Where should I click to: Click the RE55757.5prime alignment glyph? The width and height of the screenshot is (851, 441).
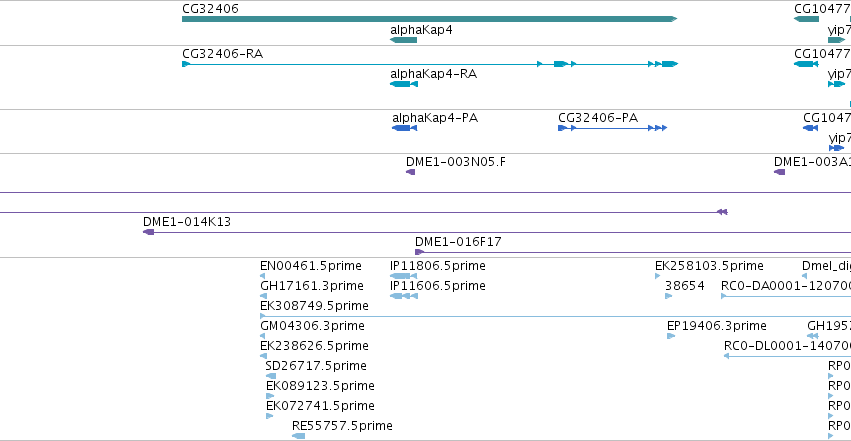click(x=299, y=436)
